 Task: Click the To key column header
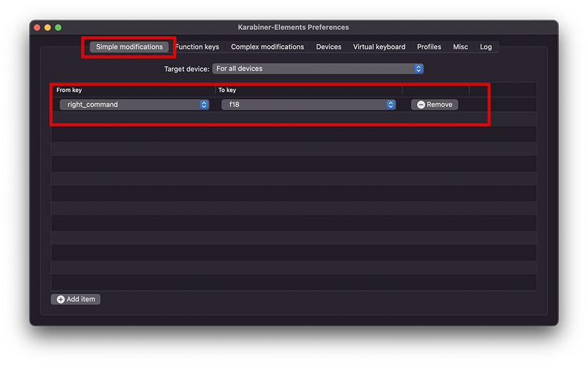tap(227, 90)
